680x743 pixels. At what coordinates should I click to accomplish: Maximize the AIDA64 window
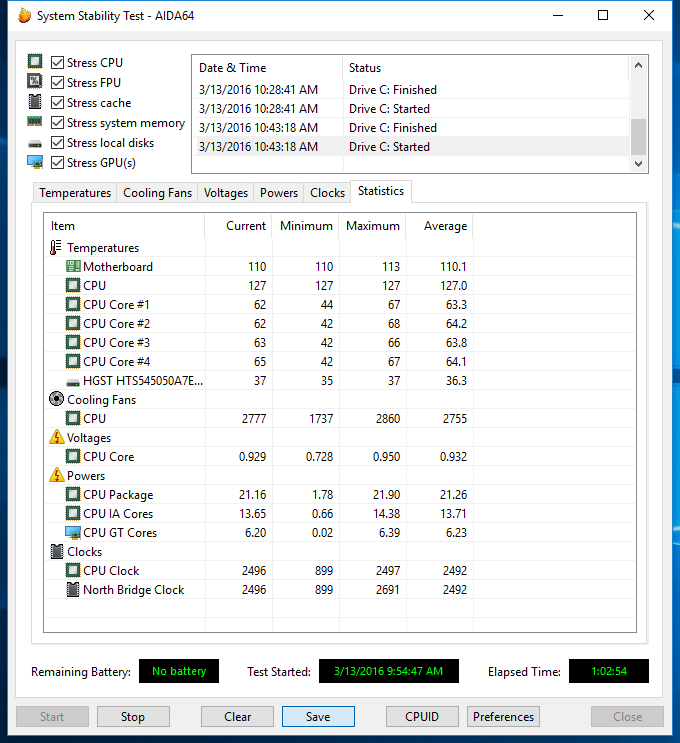(x=603, y=15)
